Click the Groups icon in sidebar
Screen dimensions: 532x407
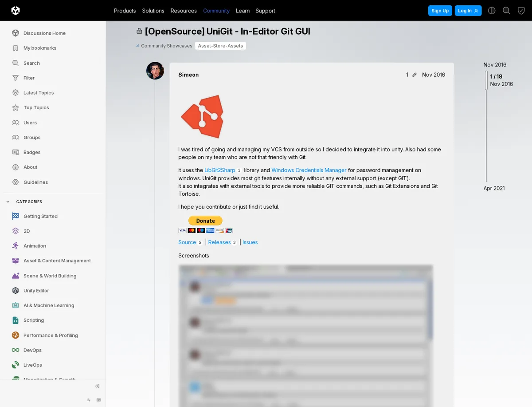[x=16, y=138]
